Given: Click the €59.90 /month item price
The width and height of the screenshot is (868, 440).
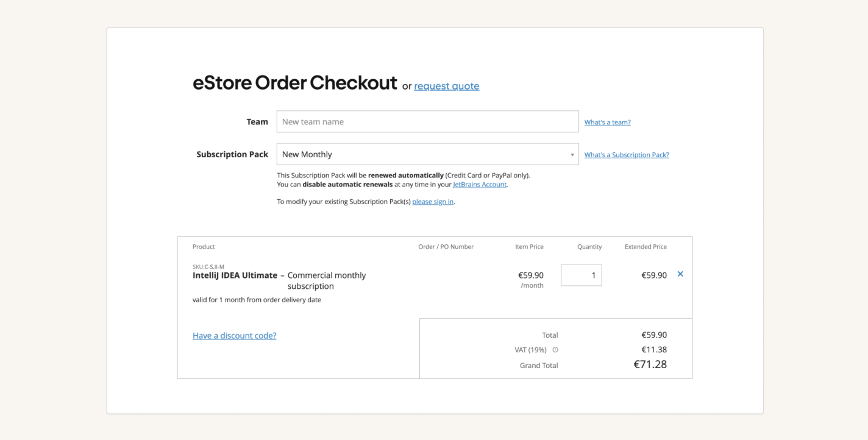Looking at the screenshot, I should 530,275.
